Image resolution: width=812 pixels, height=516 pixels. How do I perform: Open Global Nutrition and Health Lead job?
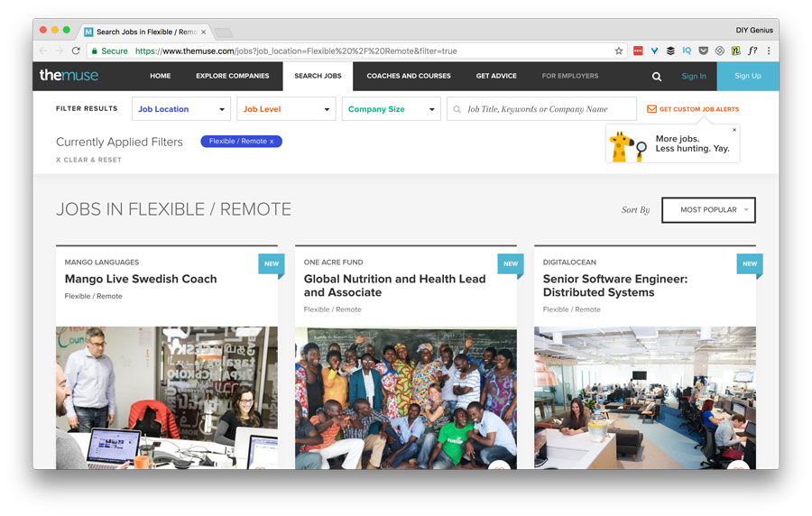394,286
